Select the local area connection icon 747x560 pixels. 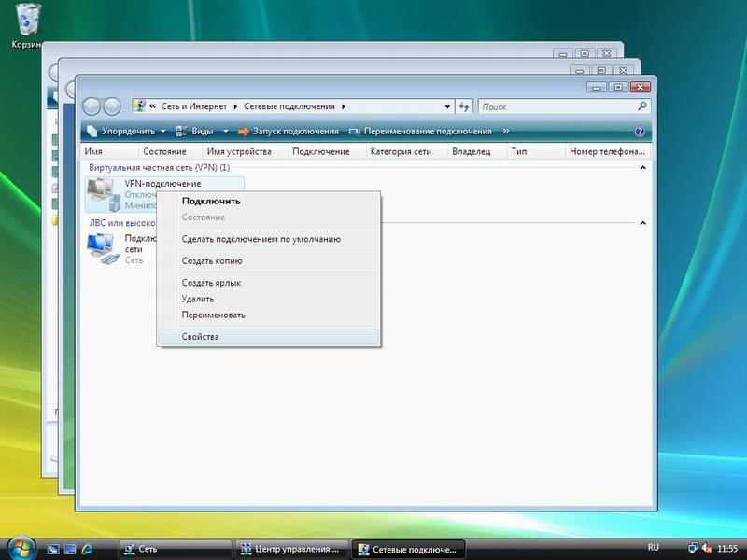tap(103, 248)
